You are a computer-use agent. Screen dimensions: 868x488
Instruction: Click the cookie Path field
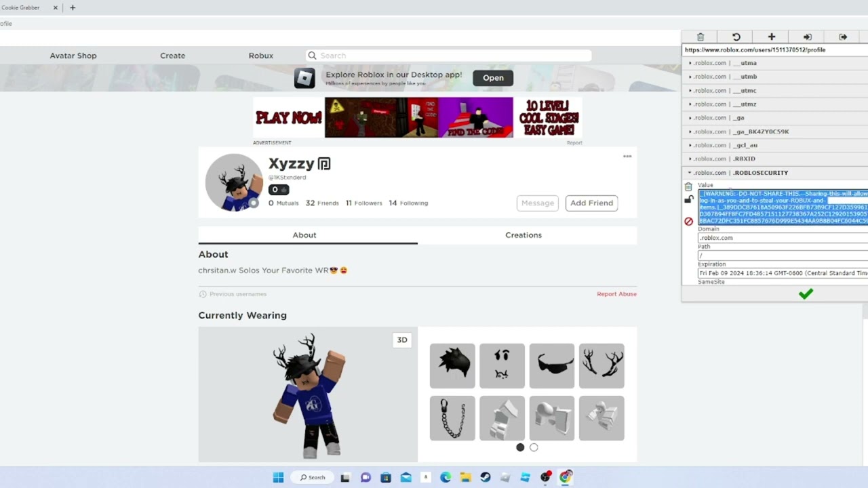coord(783,256)
